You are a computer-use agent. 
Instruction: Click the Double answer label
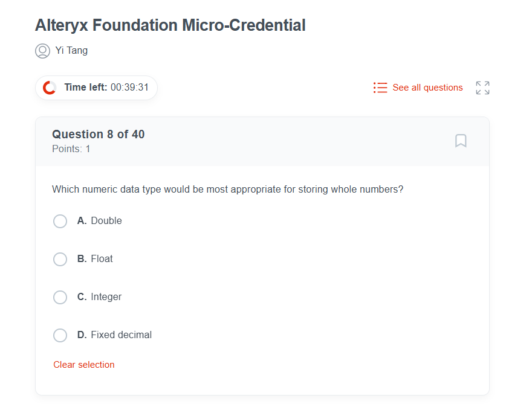(106, 221)
